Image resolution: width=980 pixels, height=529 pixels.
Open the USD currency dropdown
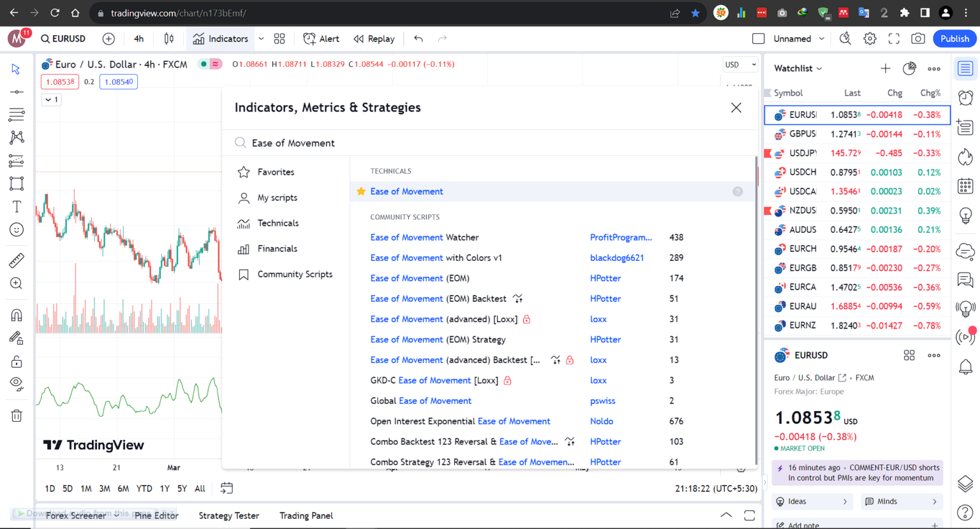739,64
